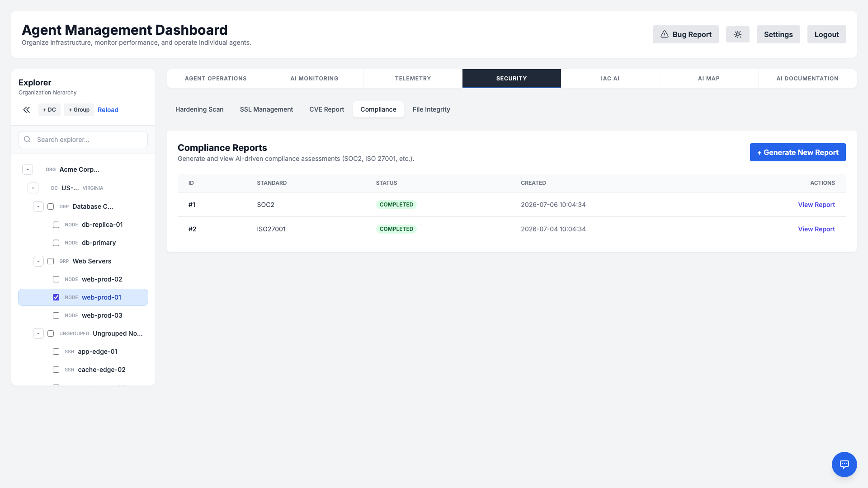
Task: Reload the explorer hierarchy
Action: [x=108, y=110]
